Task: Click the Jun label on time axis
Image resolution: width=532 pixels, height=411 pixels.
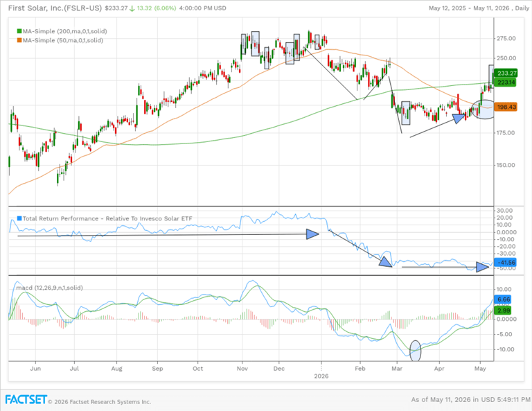Action: (x=35, y=369)
